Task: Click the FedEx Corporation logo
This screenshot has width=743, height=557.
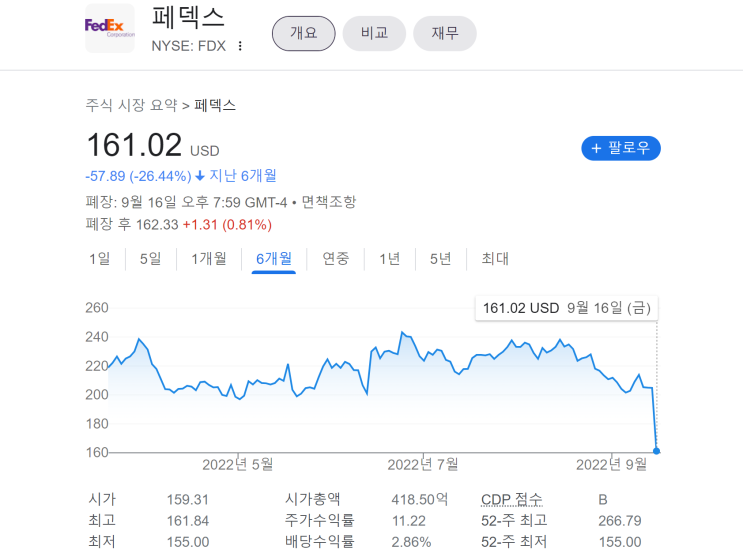Action: [110, 28]
